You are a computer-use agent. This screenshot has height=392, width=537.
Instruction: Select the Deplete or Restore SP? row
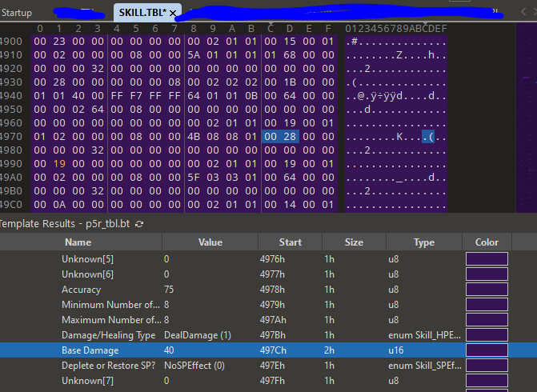pos(110,366)
